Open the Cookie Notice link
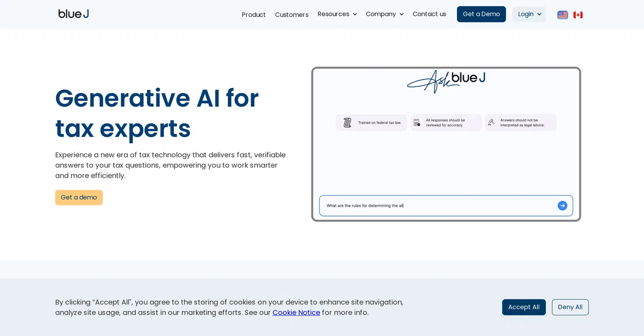This screenshot has width=644, height=336. (296, 312)
